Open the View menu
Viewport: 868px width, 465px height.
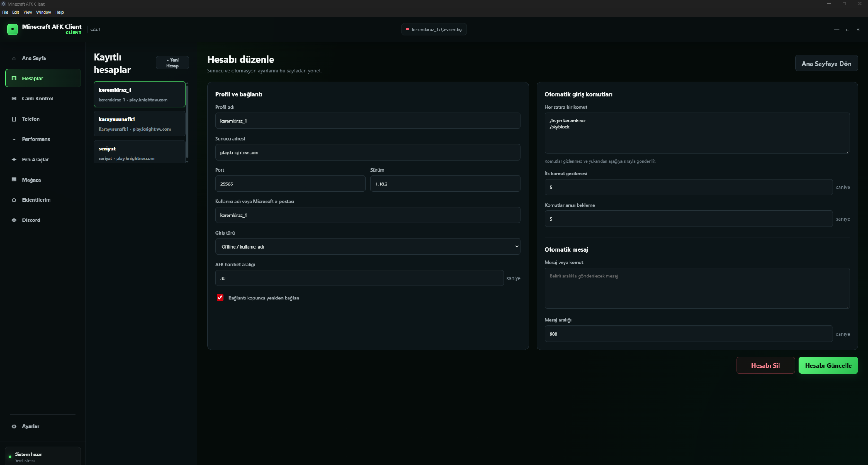[28, 12]
